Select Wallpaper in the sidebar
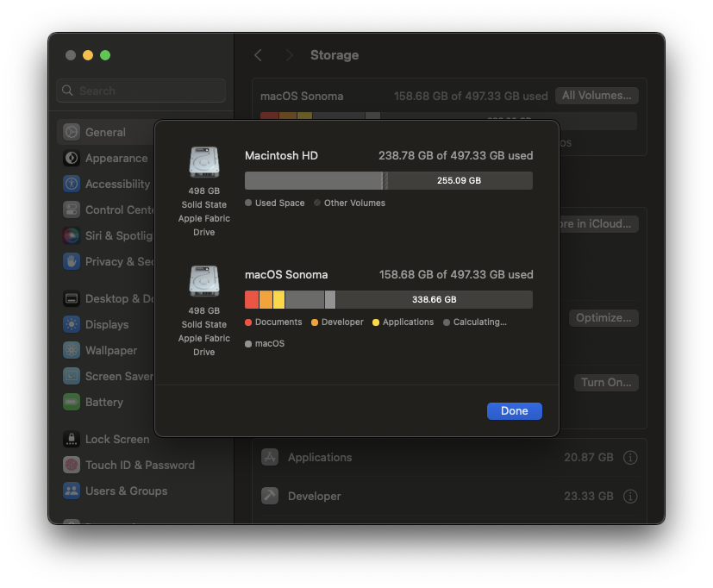 tap(110, 351)
